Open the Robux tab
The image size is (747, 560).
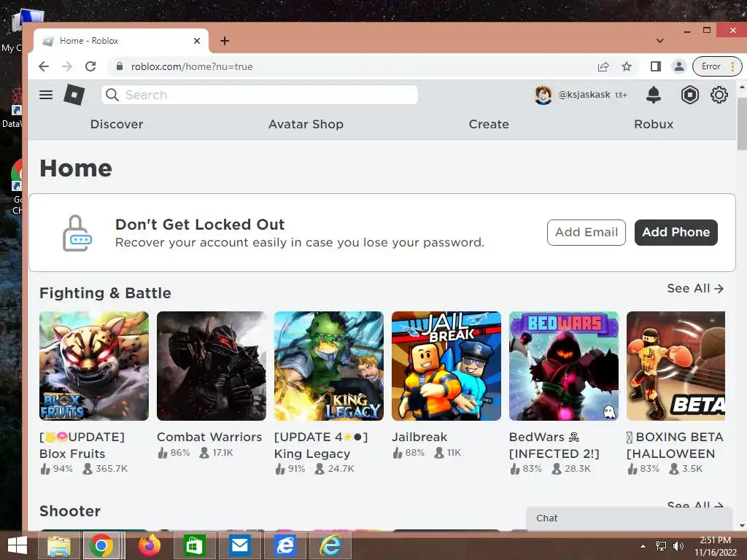point(654,124)
